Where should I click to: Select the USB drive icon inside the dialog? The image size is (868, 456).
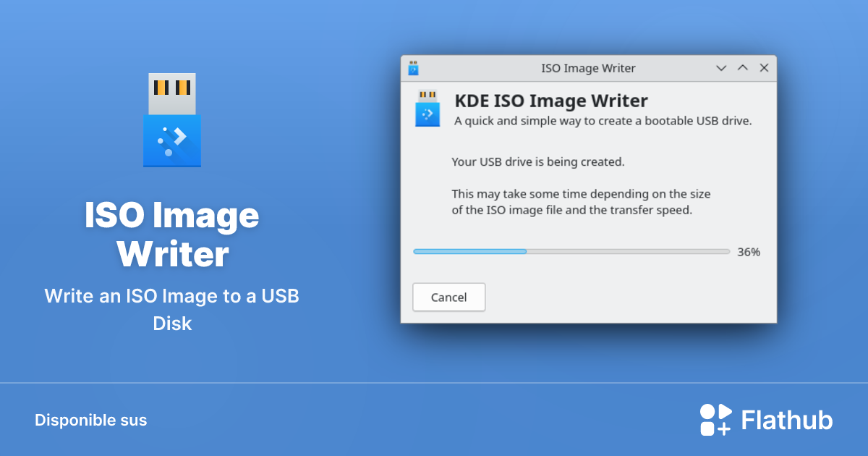(x=427, y=108)
